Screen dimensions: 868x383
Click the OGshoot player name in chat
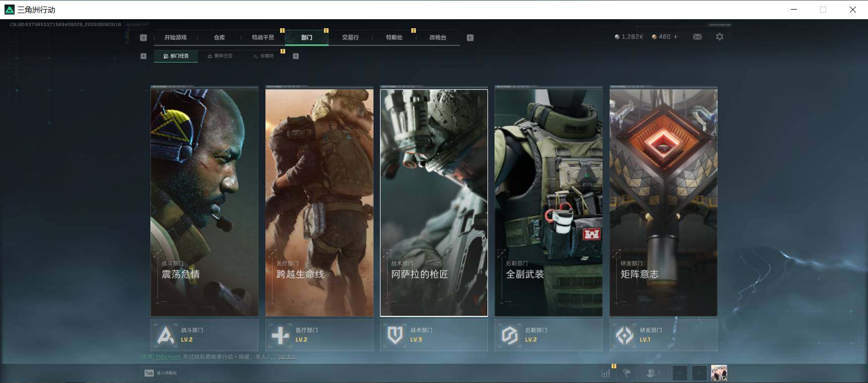(168, 357)
